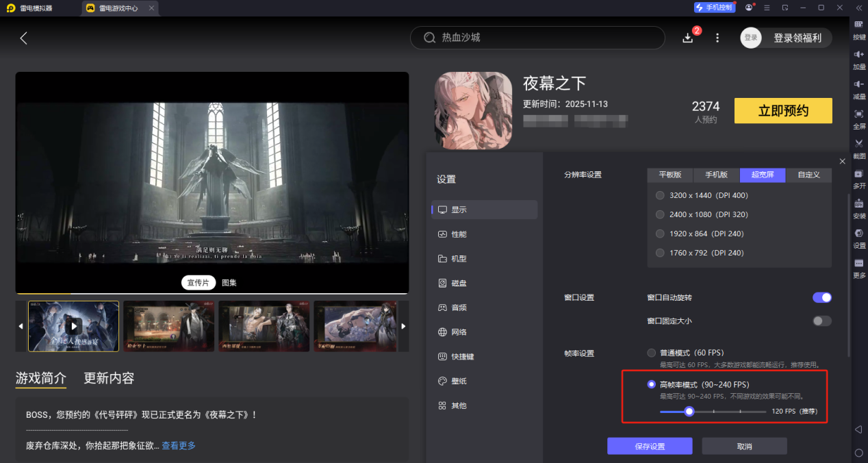
Task: Open the 按键 keyboard mapping tool
Action: pos(859,31)
